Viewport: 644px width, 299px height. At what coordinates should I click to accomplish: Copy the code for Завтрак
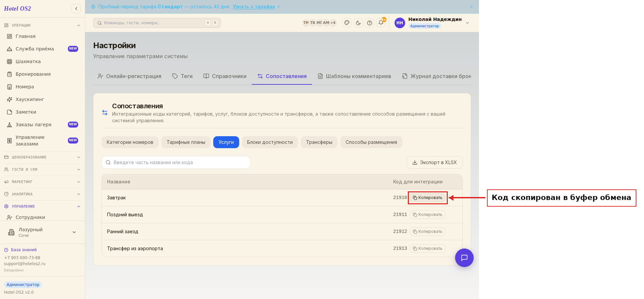point(427,198)
